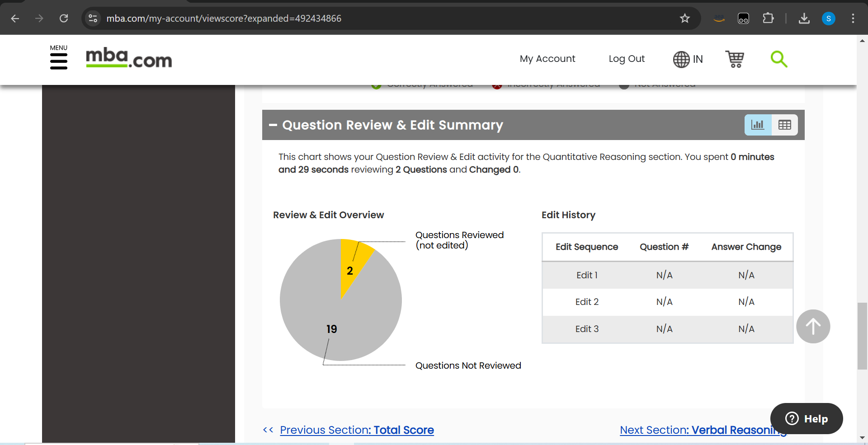
Task: Click the shopping cart icon
Action: pos(735,59)
